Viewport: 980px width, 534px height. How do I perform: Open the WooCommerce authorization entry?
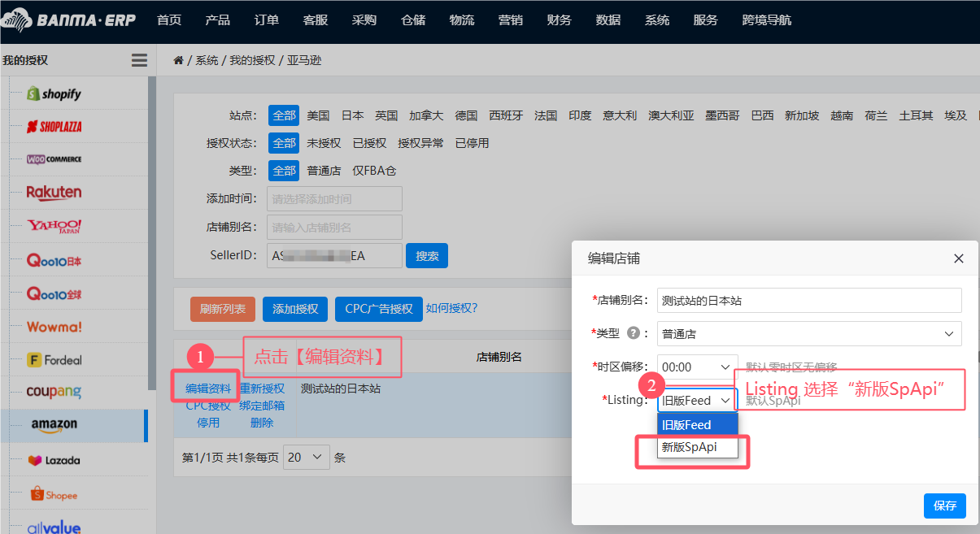(54, 159)
